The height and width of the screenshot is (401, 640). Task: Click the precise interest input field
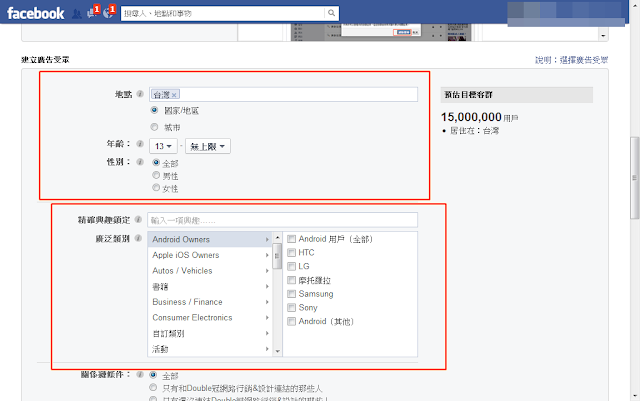(x=282, y=220)
